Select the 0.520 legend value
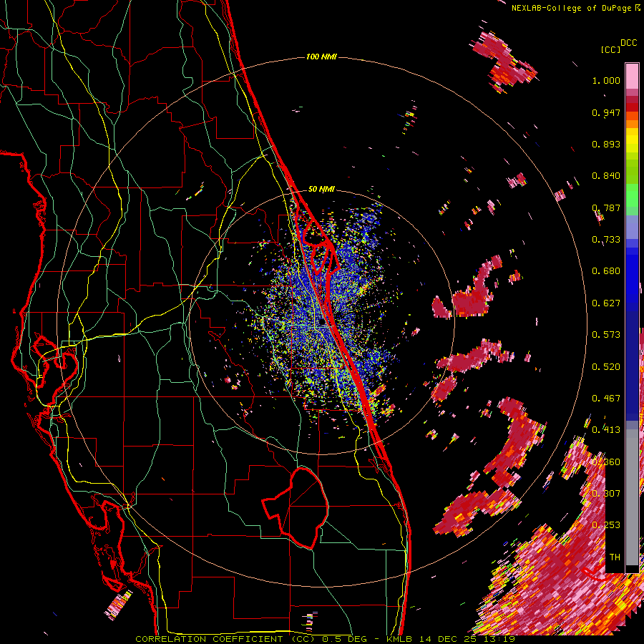The image size is (644, 644). [606, 367]
